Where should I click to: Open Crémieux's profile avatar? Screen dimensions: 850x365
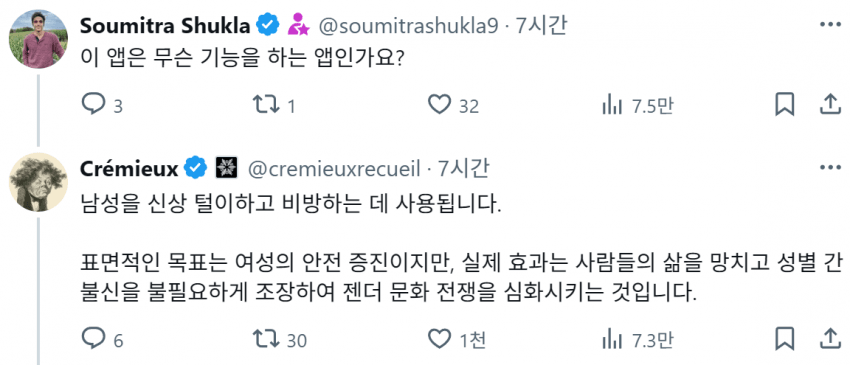coord(38,182)
